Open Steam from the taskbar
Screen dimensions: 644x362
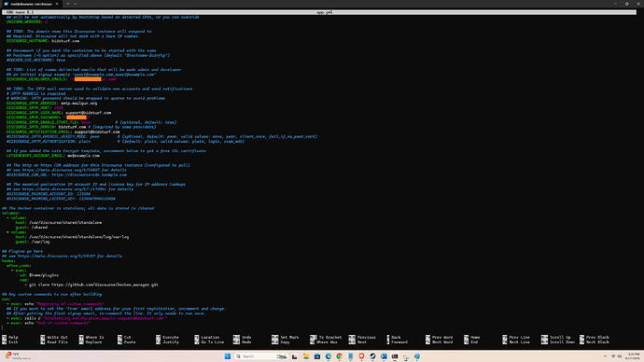point(372,356)
